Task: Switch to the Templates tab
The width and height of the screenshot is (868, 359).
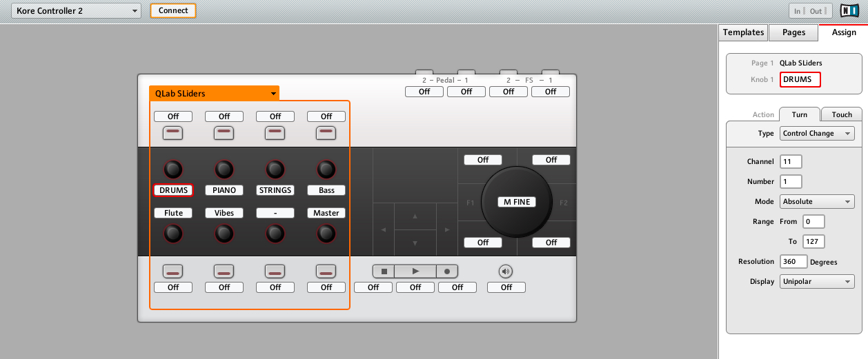Action: coord(743,32)
